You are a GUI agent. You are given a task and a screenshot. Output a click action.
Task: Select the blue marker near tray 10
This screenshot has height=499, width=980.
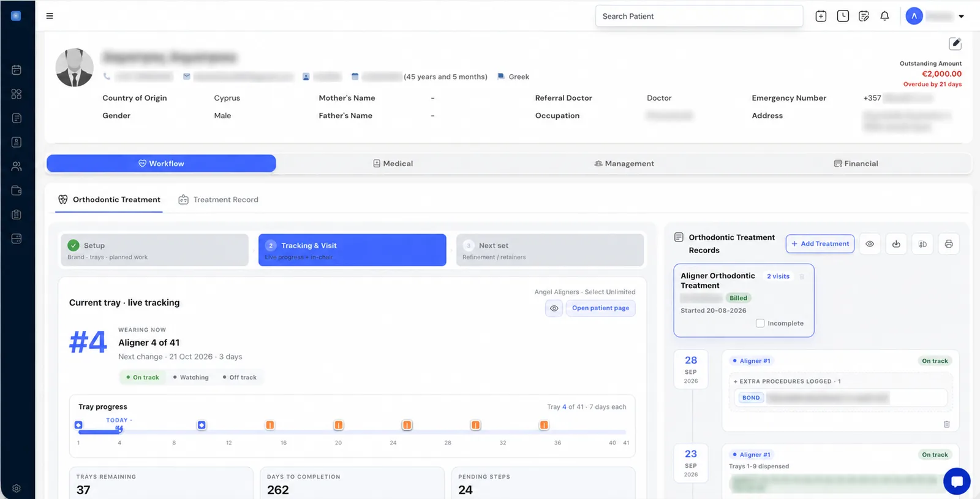pos(202,425)
